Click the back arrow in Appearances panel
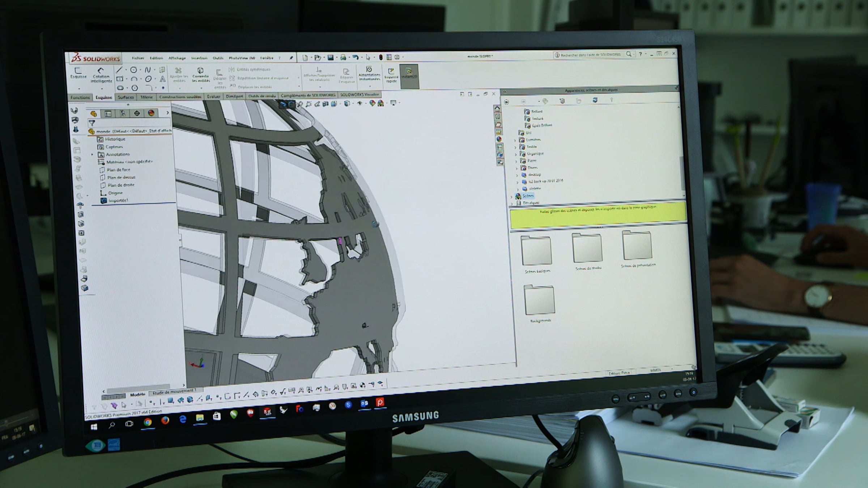 point(507,102)
